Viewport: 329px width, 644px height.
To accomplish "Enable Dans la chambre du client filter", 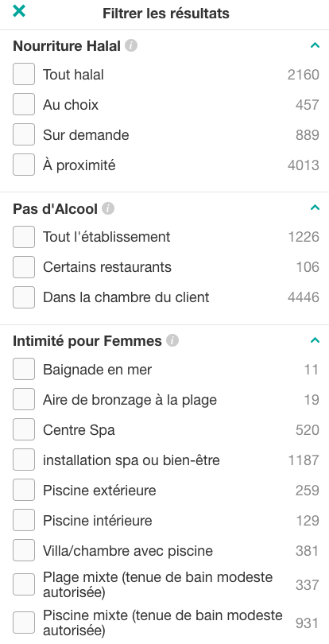I will (24, 297).
